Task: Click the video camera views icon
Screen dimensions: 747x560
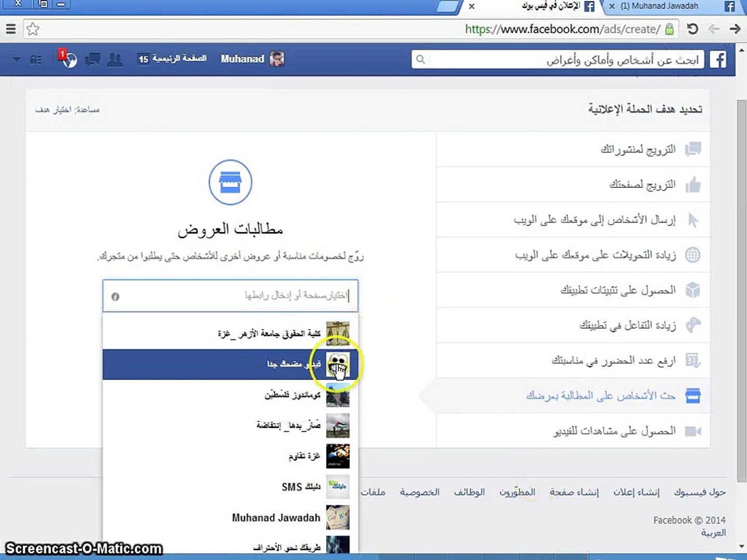Action: (x=693, y=431)
